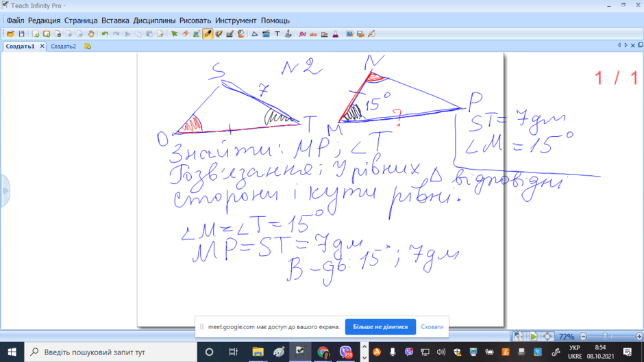Viewport: 644px width, 362px height.
Task: Open the Инструмент menu
Action: pyautogui.click(x=236, y=21)
